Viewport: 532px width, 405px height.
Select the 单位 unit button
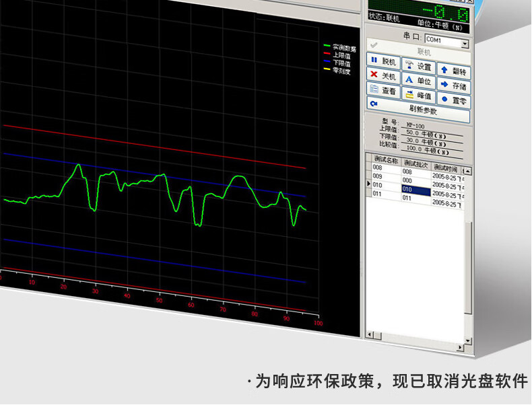(x=418, y=81)
